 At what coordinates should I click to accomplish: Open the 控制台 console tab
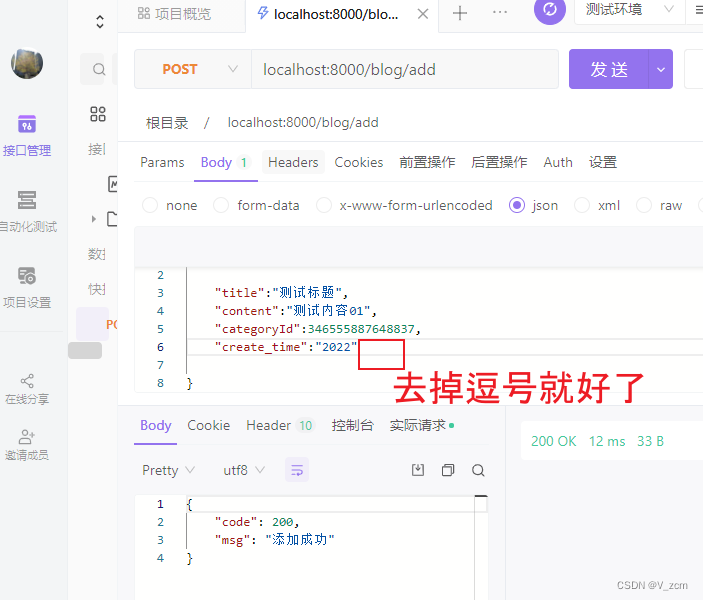coord(352,425)
